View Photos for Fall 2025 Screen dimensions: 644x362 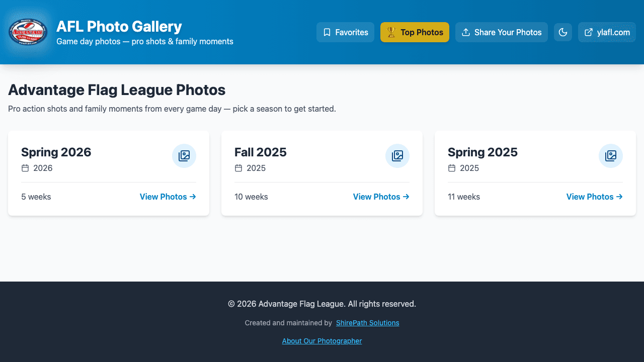[x=381, y=197]
